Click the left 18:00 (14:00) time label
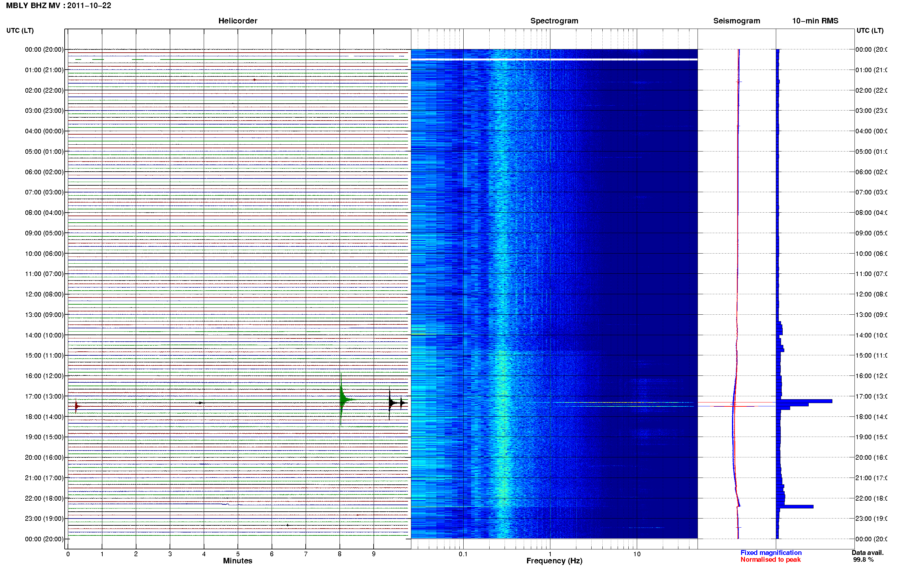 44,417
